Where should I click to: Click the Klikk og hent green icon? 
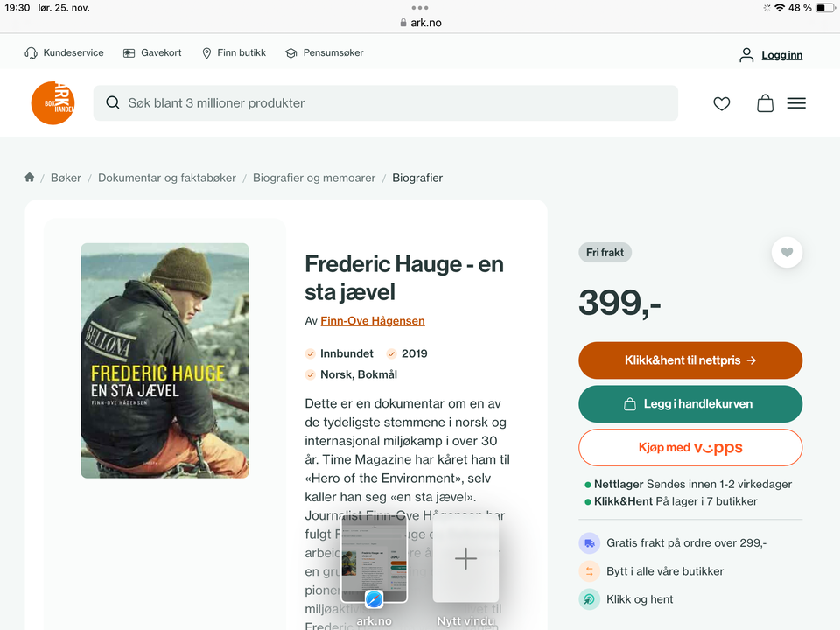coord(589,599)
